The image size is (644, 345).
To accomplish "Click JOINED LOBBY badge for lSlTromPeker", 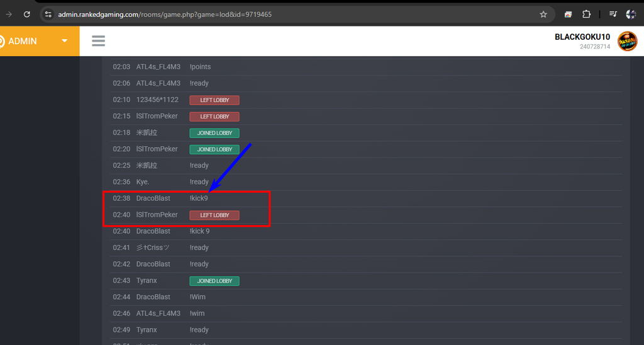I will pos(214,149).
